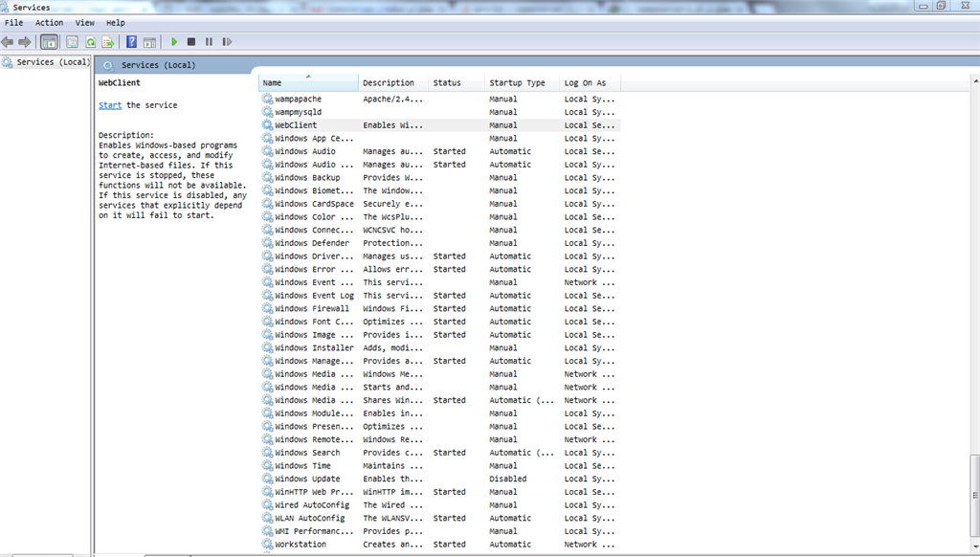Viewport: 980px width, 557px height.
Task: Select the Windows Module... service name
Action: [314, 413]
